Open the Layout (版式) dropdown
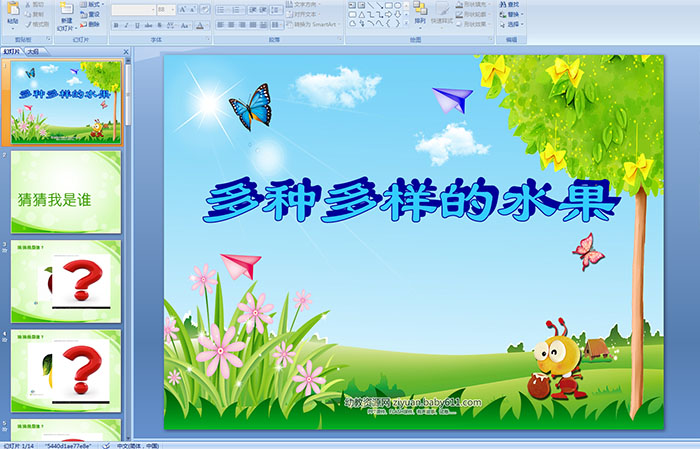Screen dimensions: 700x449 pyautogui.click(x=93, y=4)
